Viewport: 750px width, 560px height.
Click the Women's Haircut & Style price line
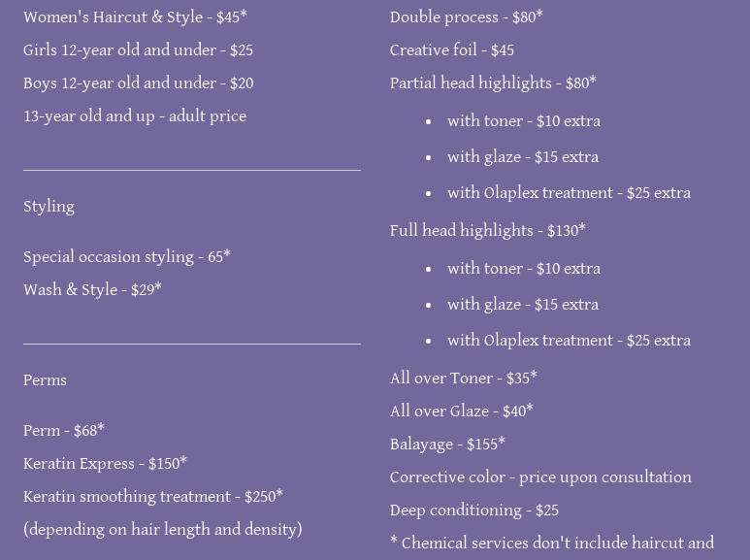[x=135, y=17]
